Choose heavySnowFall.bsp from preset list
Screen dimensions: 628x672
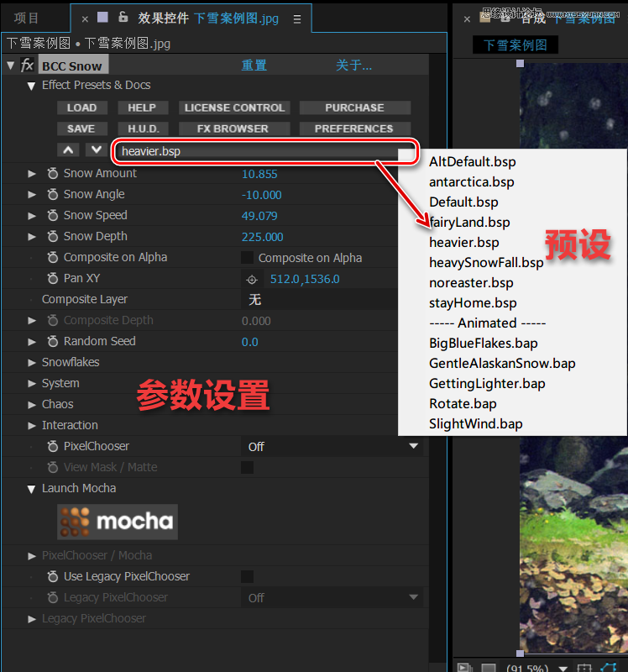coord(486,262)
